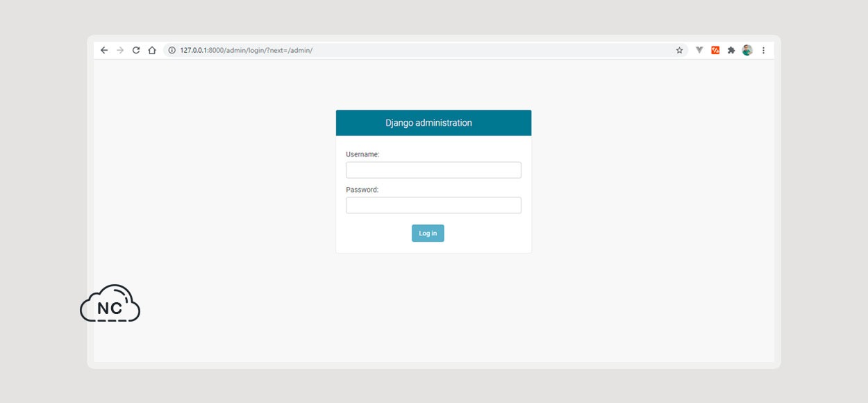Screen dimensions: 868x403
Task: Focus the address bar URL text
Action: [246, 50]
